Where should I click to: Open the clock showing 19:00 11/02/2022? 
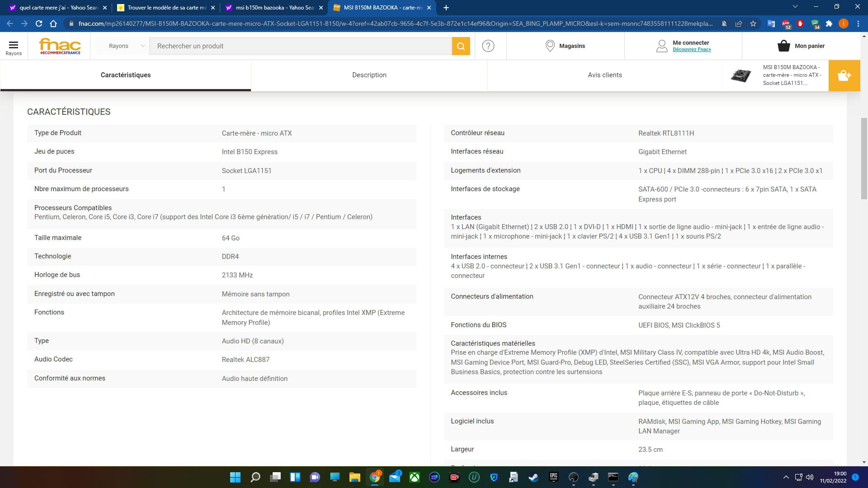click(x=833, y=477)
